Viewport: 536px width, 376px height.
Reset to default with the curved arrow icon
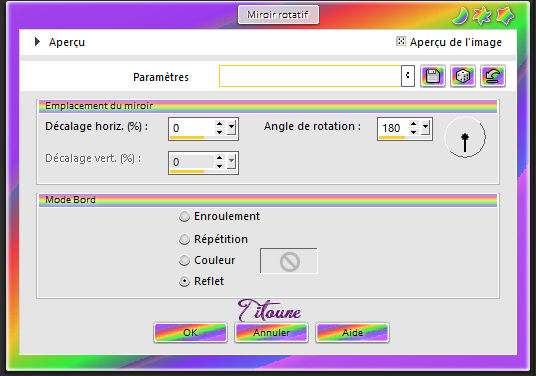tap(493, 76)
